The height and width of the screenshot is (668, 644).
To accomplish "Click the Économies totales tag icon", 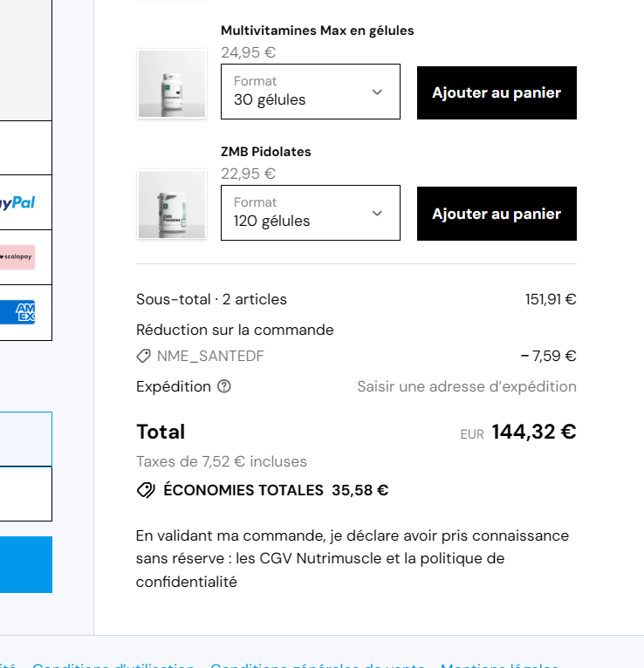I will tap(146, 490).
